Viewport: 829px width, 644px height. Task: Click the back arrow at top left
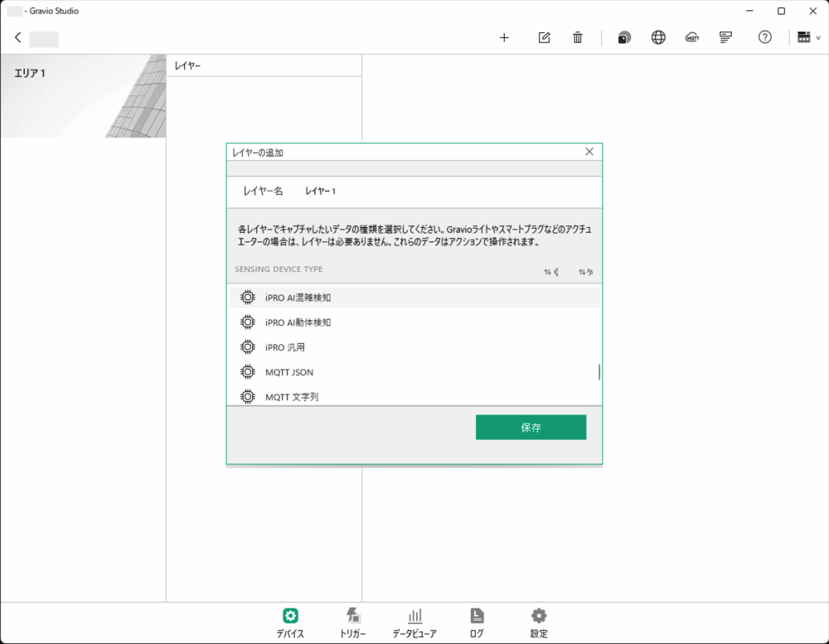(x=17, y=37)
